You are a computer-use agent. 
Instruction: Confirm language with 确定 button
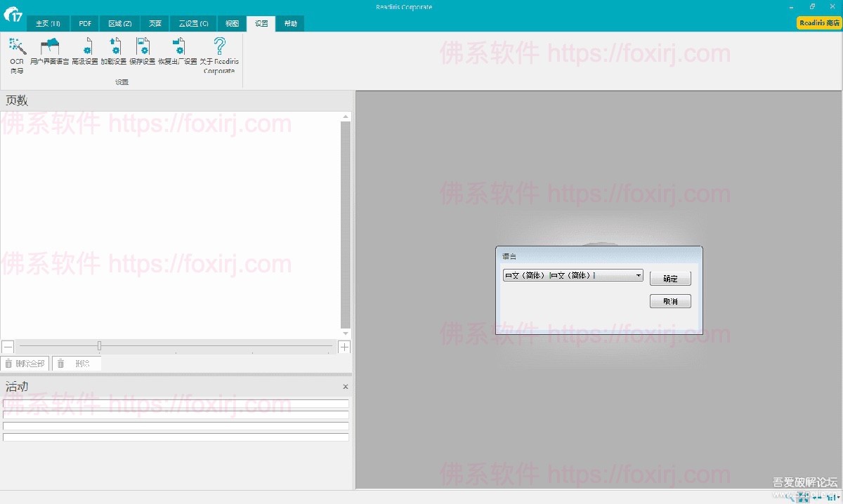click(670, 279)
